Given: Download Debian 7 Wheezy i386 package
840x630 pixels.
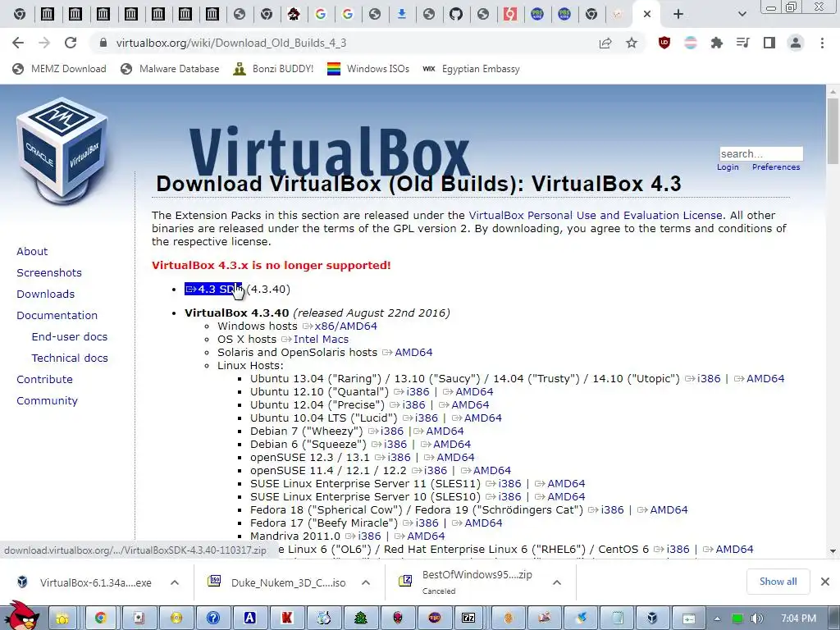Looking at the screenshot, I should (x=386, y=431).
